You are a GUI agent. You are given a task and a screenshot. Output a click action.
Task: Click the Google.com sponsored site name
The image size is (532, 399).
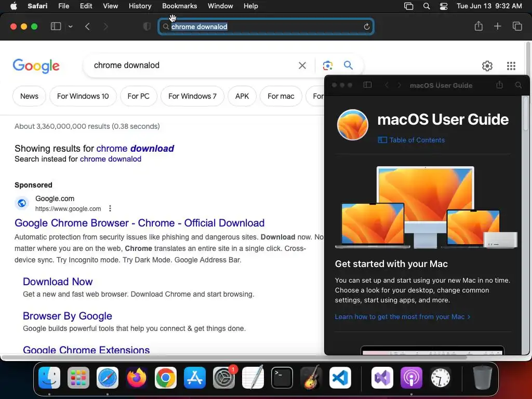click(55, 198)
